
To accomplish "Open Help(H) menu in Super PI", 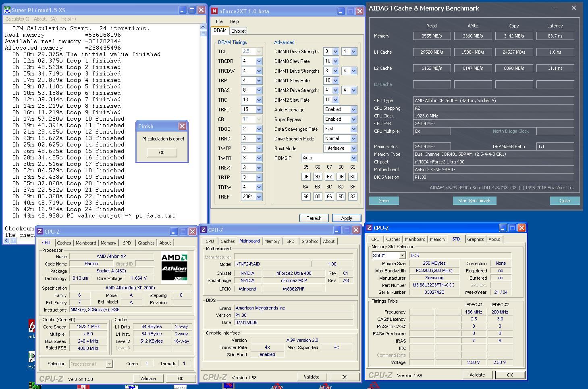I will tap(69, 19).
